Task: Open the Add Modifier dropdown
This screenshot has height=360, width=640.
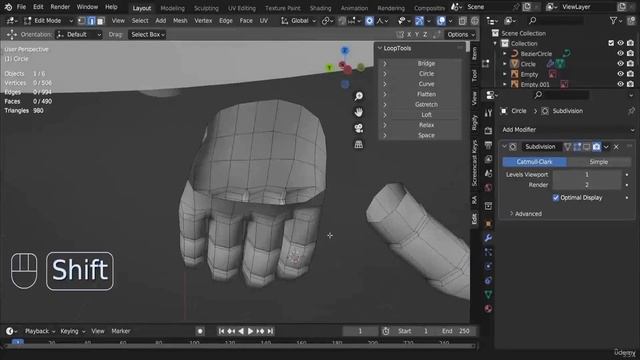Action: 567,130
